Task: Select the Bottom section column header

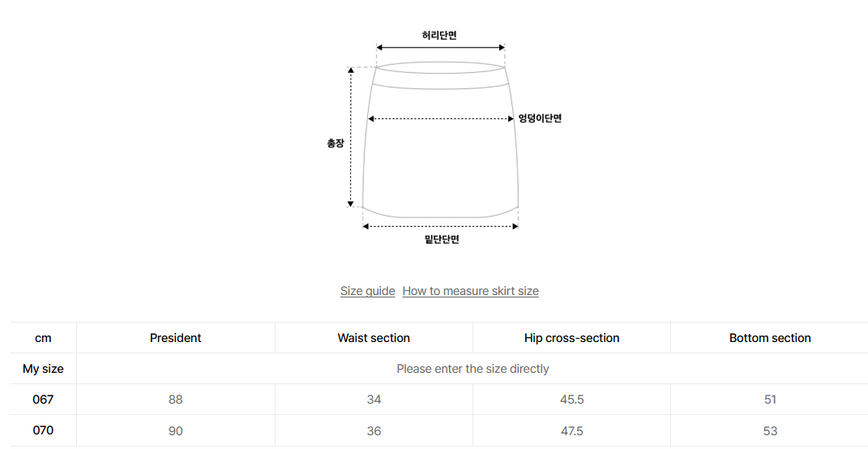Action: 770,338
